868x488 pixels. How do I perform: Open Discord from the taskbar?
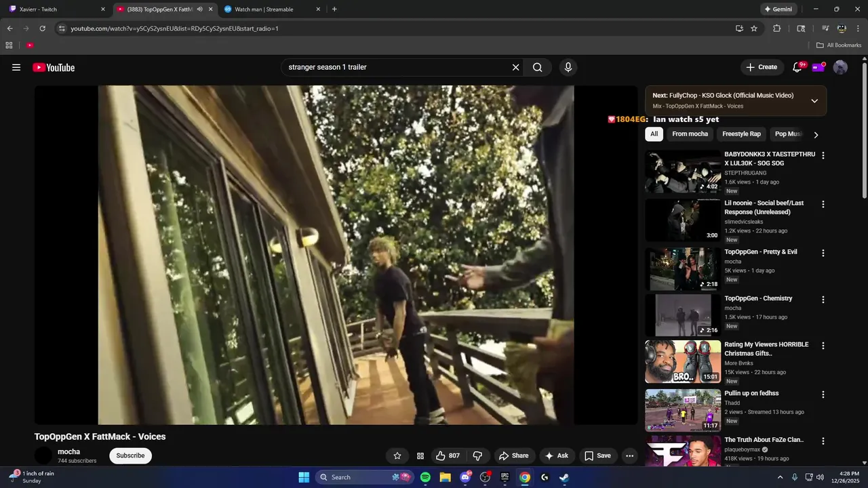click(465, 477)
